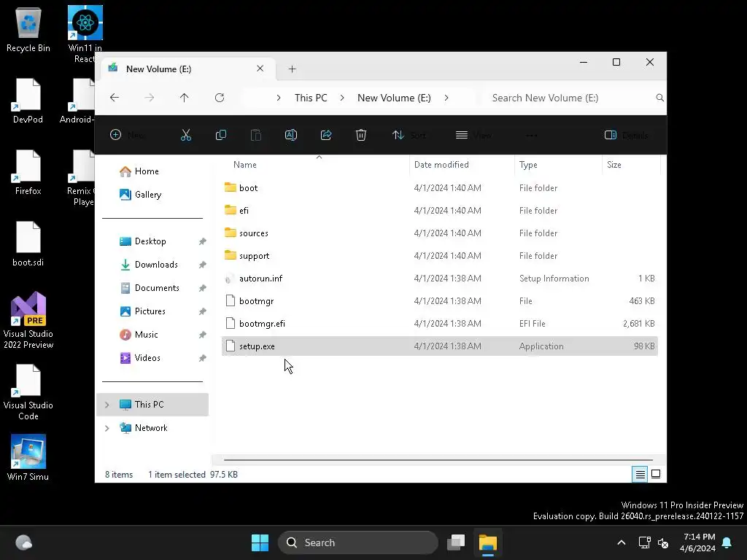Click the Share icon in toolbar
Image resolution: width=747 pixels, height=560 pixels.
tap(326, 135)
